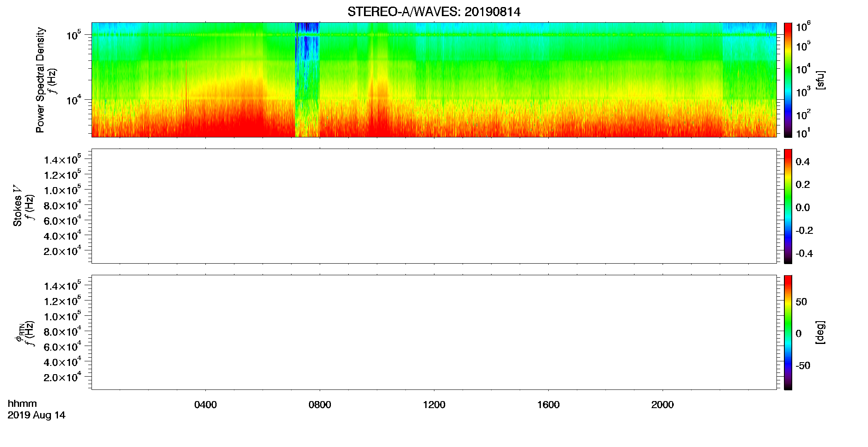This screenshot has width=868, height=447.
Task: Click the 10^6 label on sfu colorbar
Action: point(803,26)
